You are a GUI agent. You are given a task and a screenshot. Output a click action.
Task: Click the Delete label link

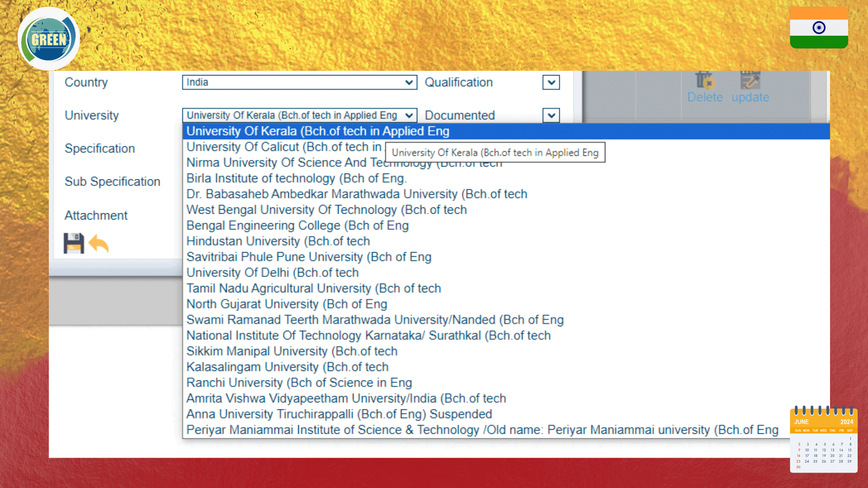[705, 98]
